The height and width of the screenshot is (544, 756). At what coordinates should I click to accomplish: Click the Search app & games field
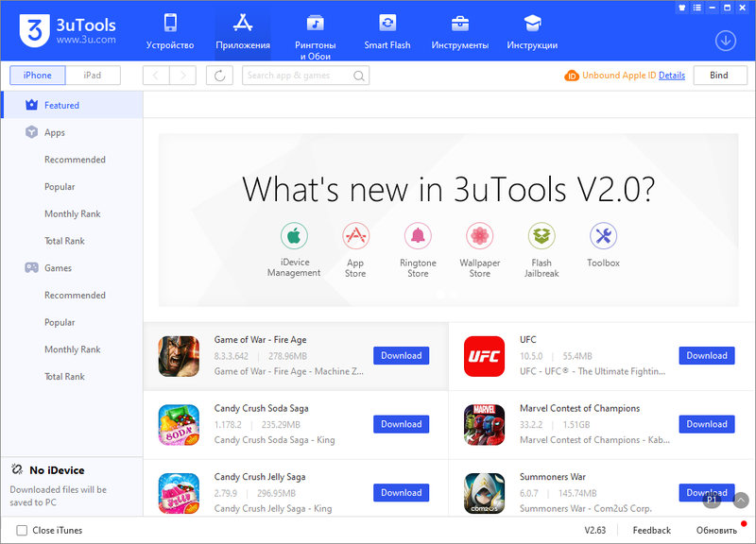[298, 76]
